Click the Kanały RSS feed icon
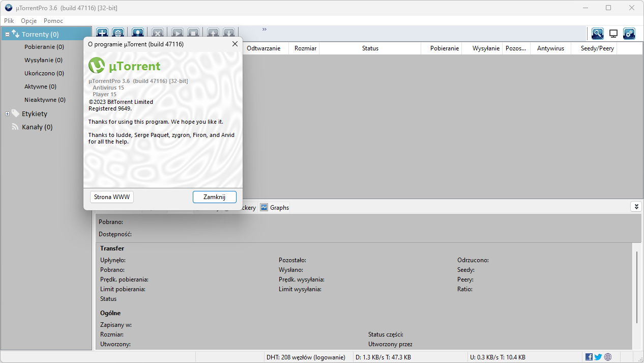This screenshot has width=644, height=363. (15, 127)
